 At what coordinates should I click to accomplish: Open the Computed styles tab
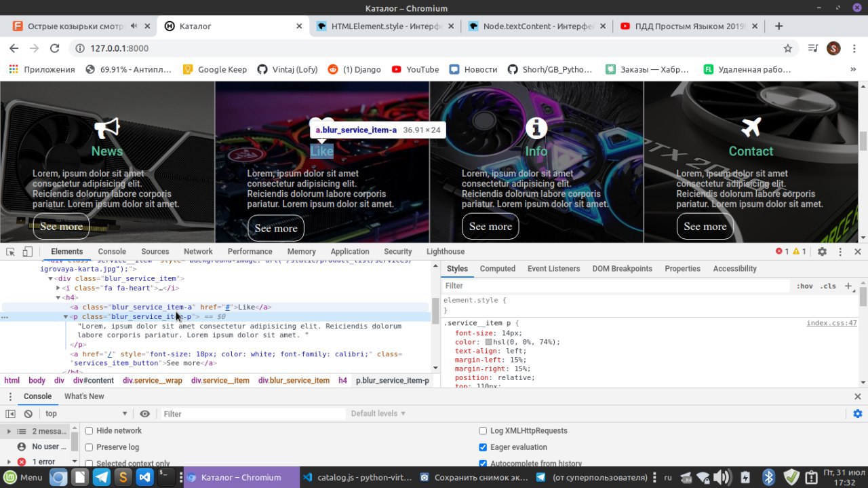point(498,269)
